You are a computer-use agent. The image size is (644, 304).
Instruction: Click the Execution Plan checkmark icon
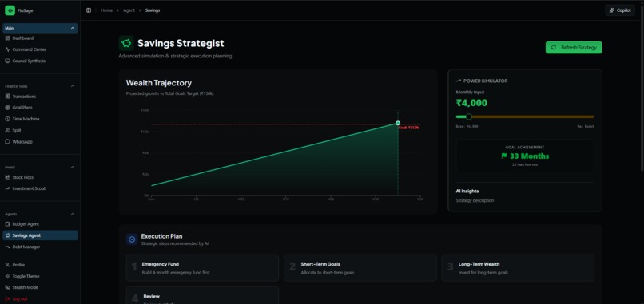tap(132, 239)
